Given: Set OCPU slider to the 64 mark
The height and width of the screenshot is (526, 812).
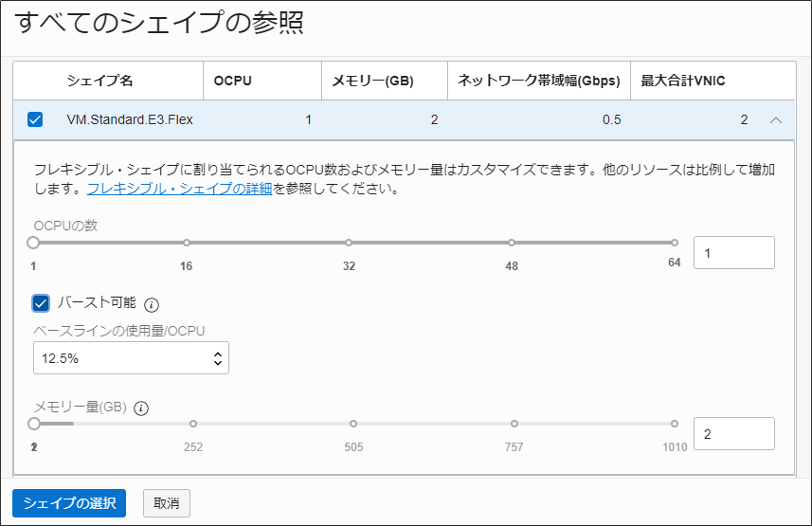Looking at the screenshot, I should (x=675, y=244).
